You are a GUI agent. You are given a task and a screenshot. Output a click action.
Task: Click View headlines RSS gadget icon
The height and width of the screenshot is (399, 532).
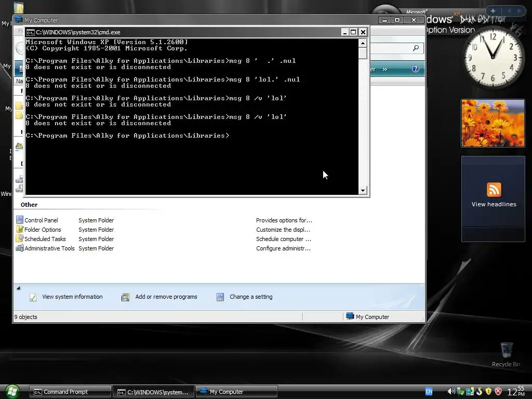pos(494,190)
